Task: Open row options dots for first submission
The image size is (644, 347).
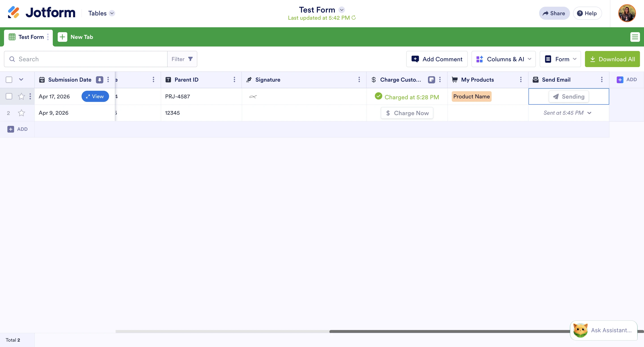Action: (x=30, y=97)
